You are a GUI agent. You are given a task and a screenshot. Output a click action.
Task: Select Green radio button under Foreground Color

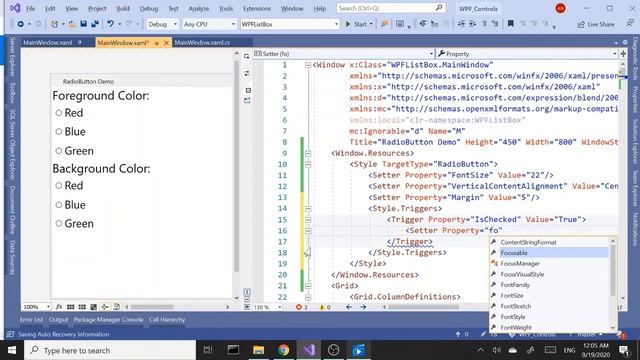[59, 151]
